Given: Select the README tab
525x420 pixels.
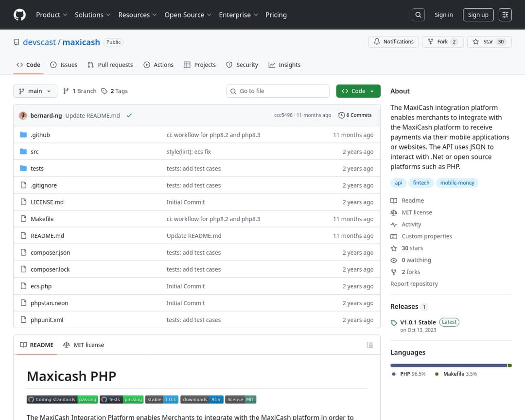Looking at the screenshot, I should click(x=37, y=345).
